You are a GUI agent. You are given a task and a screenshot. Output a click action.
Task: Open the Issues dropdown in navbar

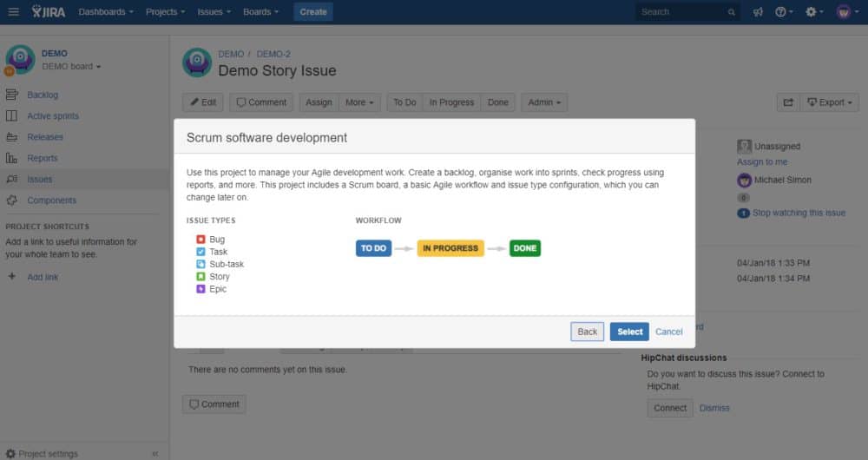click(x=214, y=11)
